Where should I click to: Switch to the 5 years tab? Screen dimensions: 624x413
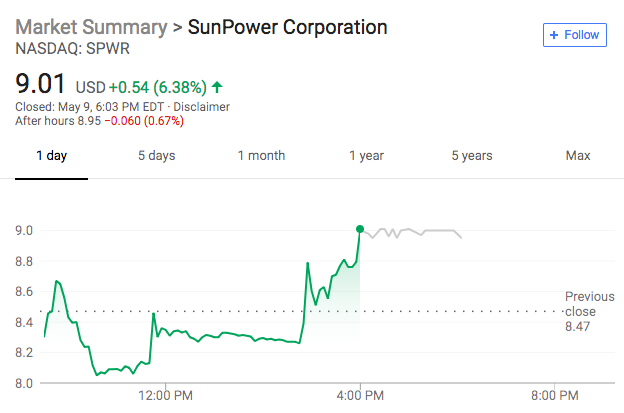(x=471, y=156)
